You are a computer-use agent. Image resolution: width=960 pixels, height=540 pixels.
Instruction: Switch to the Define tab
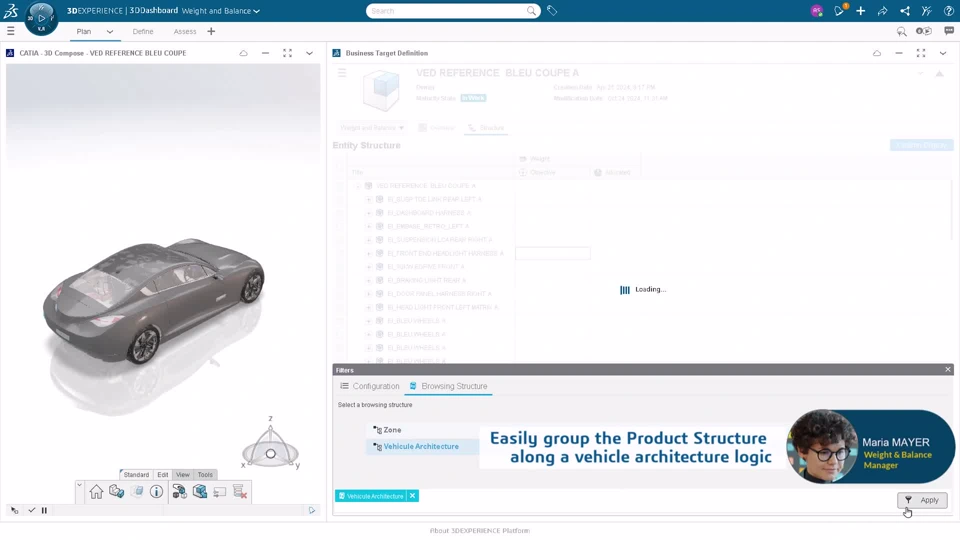(143, 31)
